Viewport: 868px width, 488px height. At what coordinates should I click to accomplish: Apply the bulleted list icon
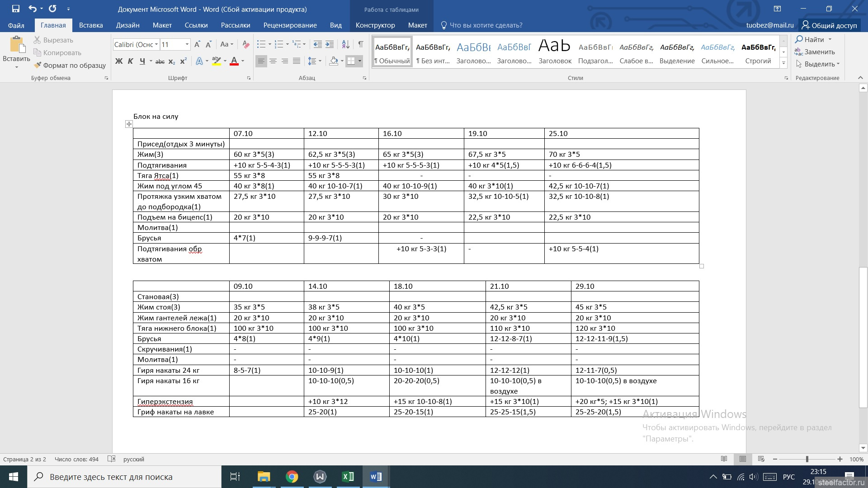(261, 44)
